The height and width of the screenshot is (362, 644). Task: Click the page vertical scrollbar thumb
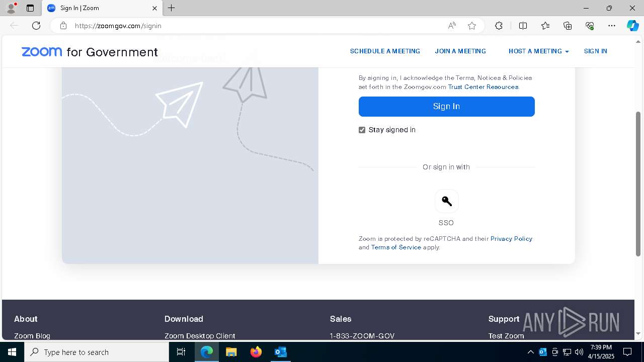tap(638, 184)
